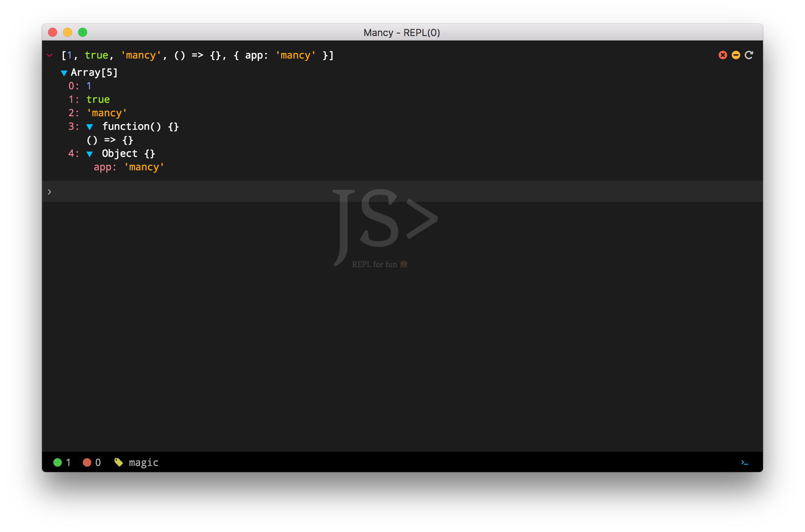Collapse the Object {} triangle

pyautogui.click(x=89, y=154)
